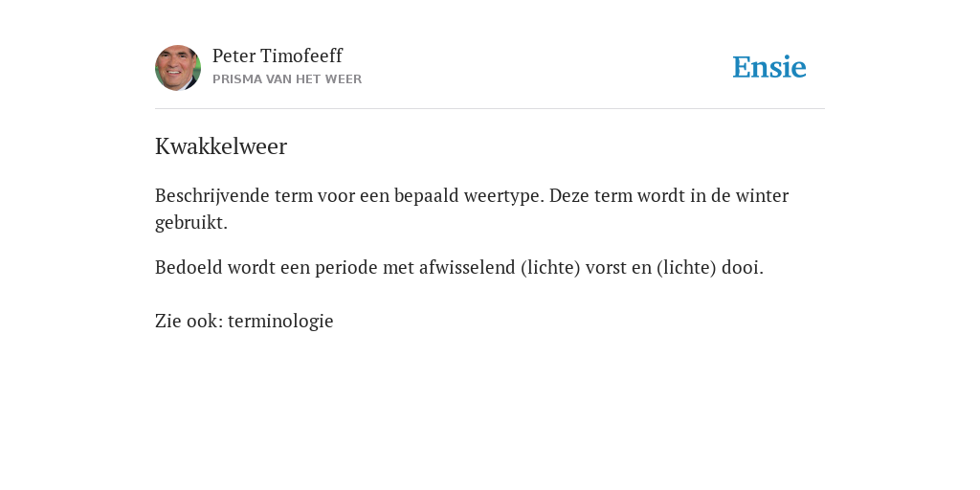980x490 pixels.
Task: Click the word 'dooi.' ending second paragraph
Action: tap(743, 268)
